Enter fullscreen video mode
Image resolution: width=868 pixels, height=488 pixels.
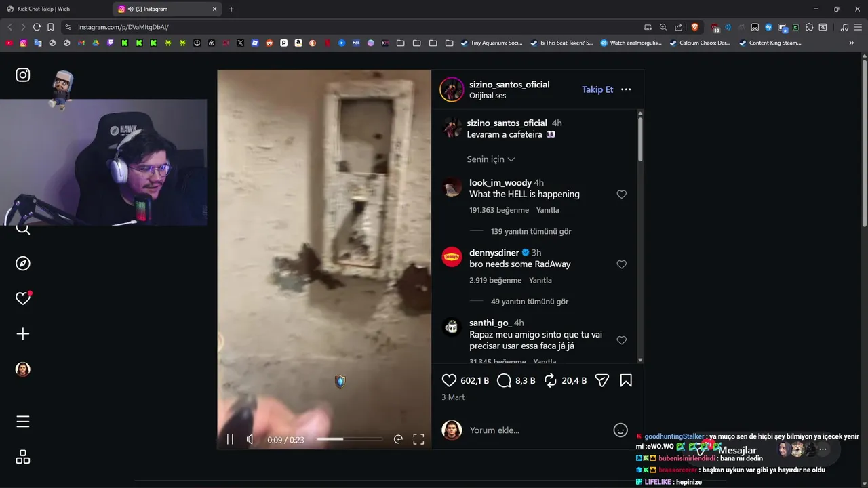click(x=418, y=439)
